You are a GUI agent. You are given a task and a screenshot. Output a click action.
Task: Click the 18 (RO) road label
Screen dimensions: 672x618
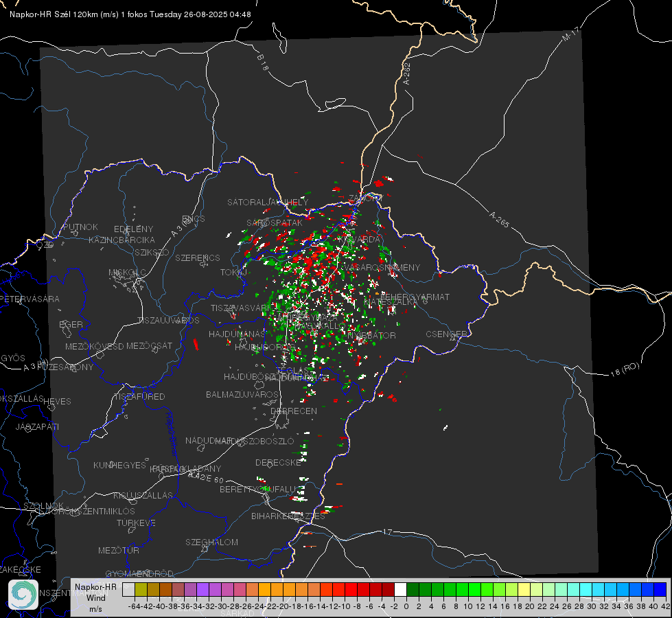[625, 369]
